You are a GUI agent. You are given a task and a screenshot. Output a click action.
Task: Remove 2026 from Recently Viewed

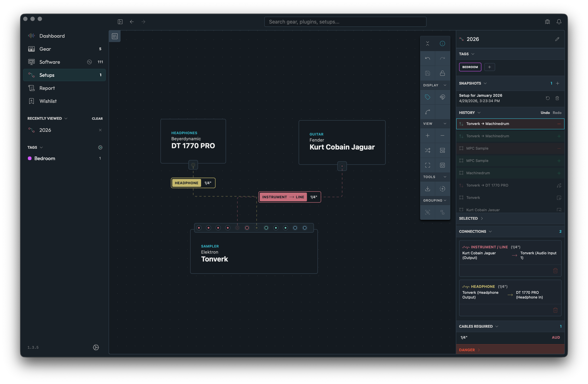[100, 130]
